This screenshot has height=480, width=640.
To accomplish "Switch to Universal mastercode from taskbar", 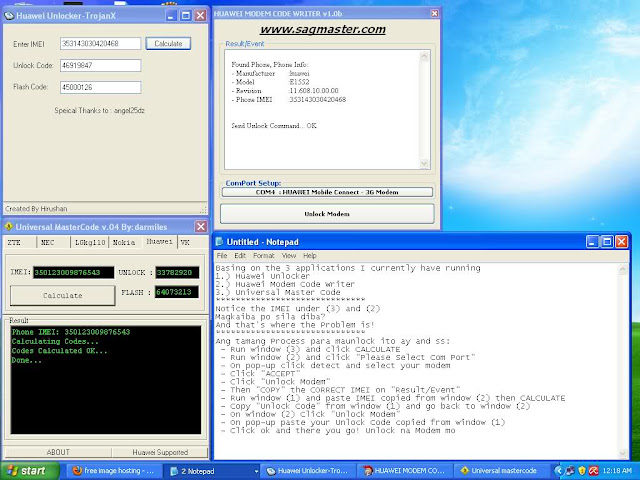I will 501,471.
